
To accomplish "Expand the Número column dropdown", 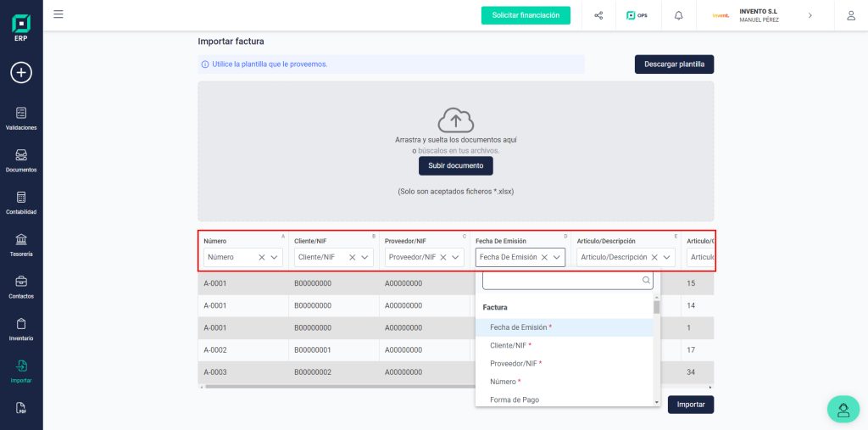I will 274,257.
